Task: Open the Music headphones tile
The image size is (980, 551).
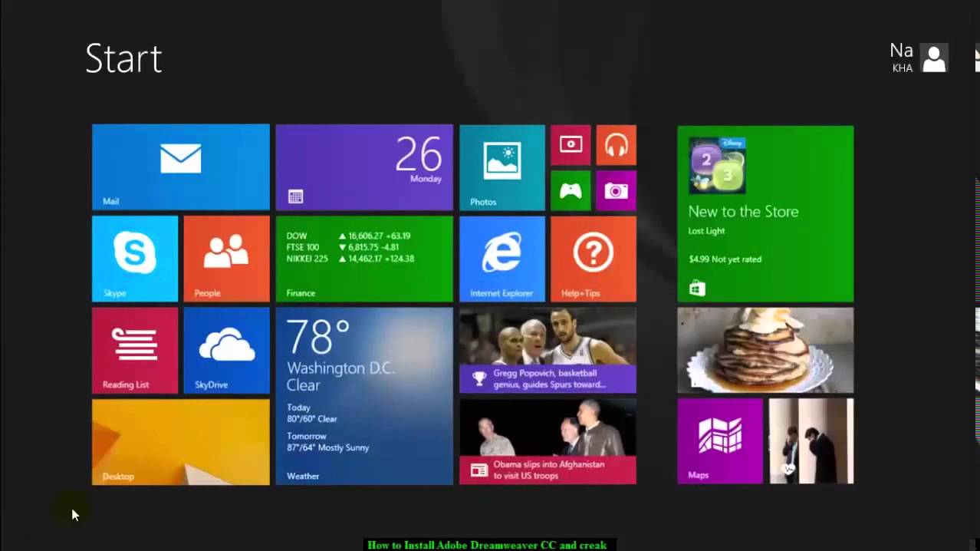Action: click(x=617, y=144)
